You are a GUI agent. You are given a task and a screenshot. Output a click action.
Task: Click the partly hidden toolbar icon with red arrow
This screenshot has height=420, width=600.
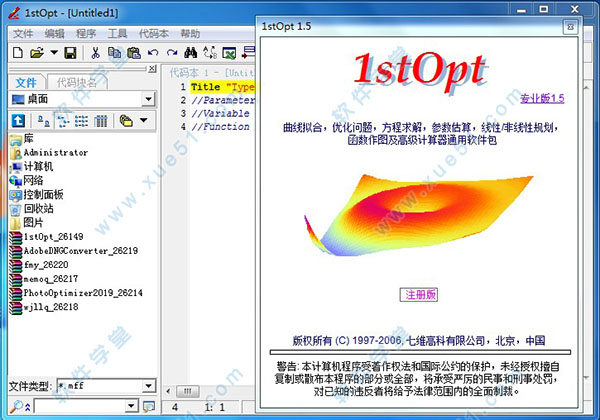click(248, 53)
